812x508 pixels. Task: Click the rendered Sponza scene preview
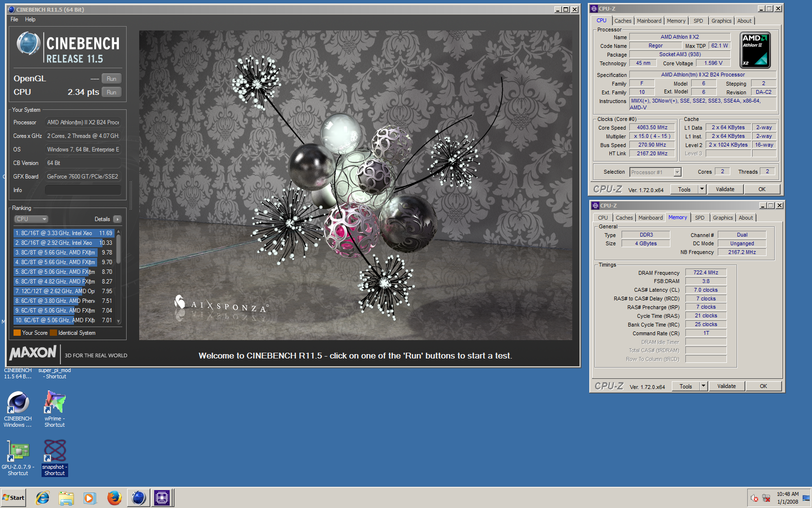(x=356, y=185)
